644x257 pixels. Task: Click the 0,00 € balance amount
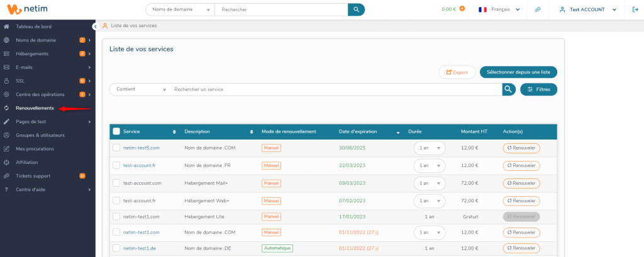pyautogui.click(x=449, y=9)
